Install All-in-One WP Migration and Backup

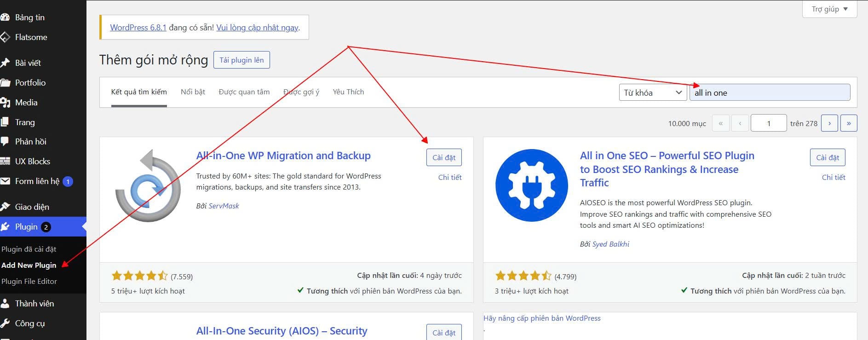point(444,157)
